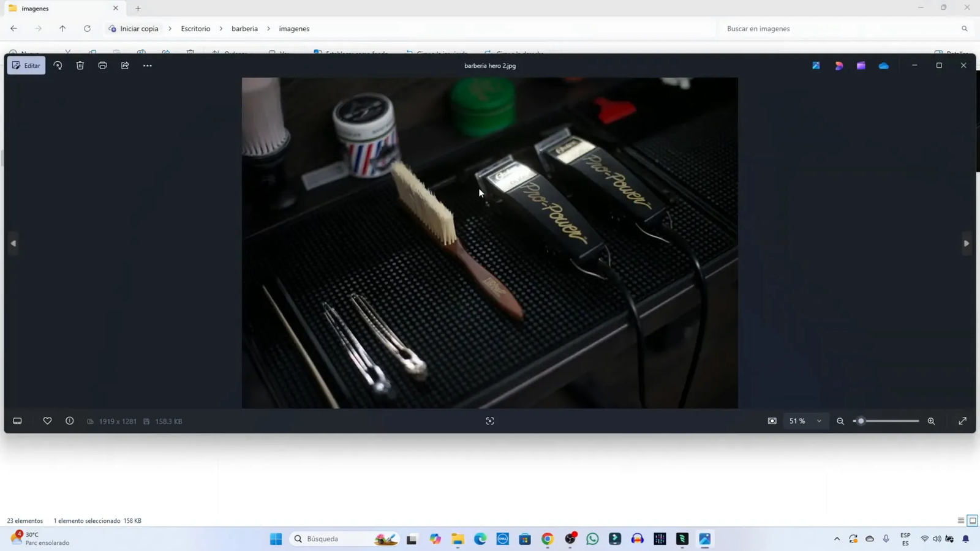The width and height of the screenshot is (980, 551).
Task: Delete the photo using the trash icon
Action: (80, 66)
